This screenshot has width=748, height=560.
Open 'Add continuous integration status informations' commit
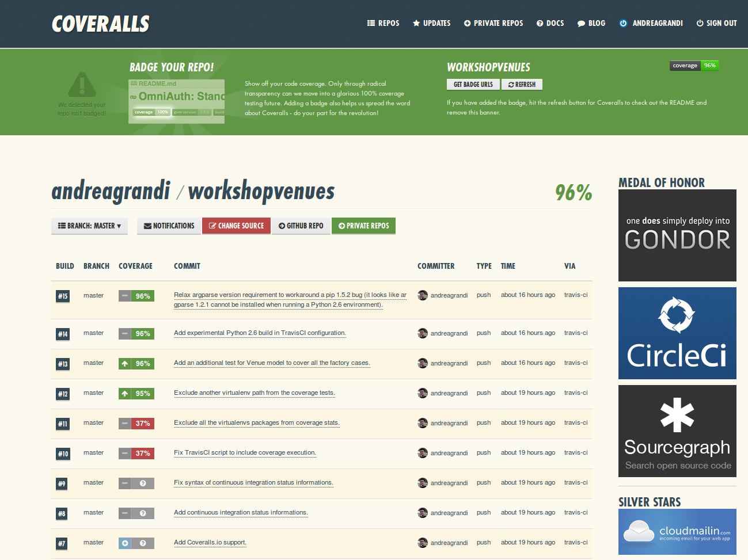(x=241, y=513)
